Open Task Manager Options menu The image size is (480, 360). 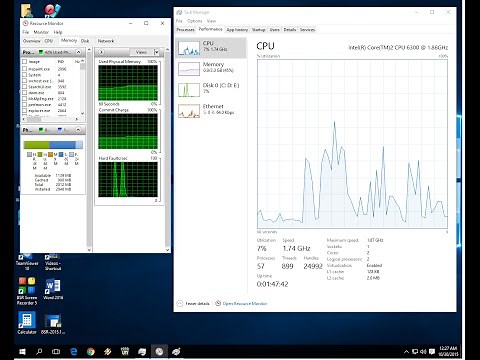pos(194,21)
